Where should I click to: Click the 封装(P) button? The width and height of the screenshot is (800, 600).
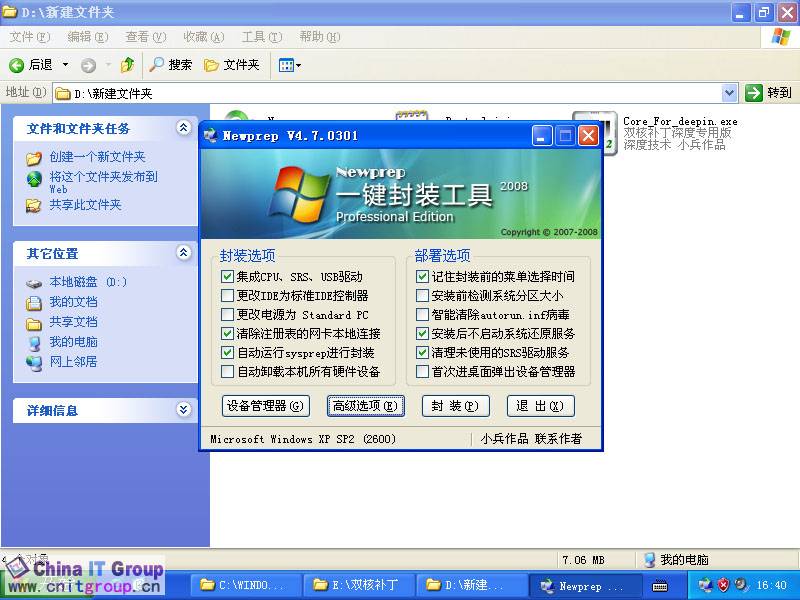pos(456,406)
